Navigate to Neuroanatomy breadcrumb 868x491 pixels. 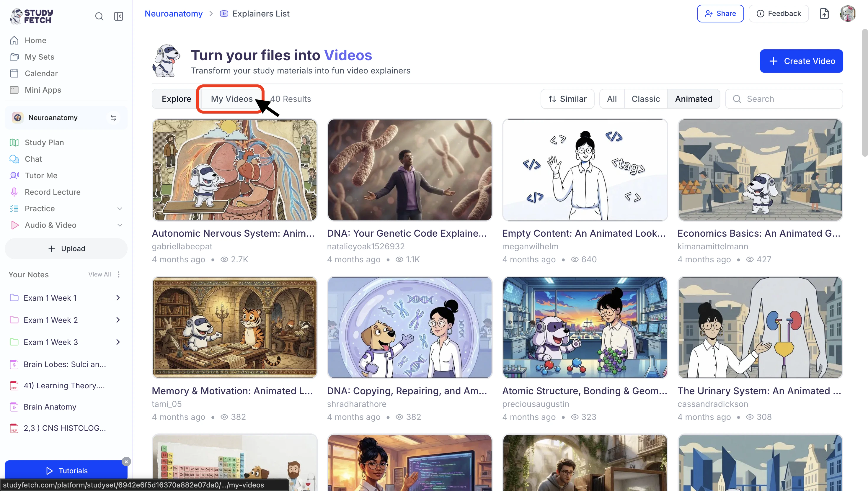click(x=174, y=14)
